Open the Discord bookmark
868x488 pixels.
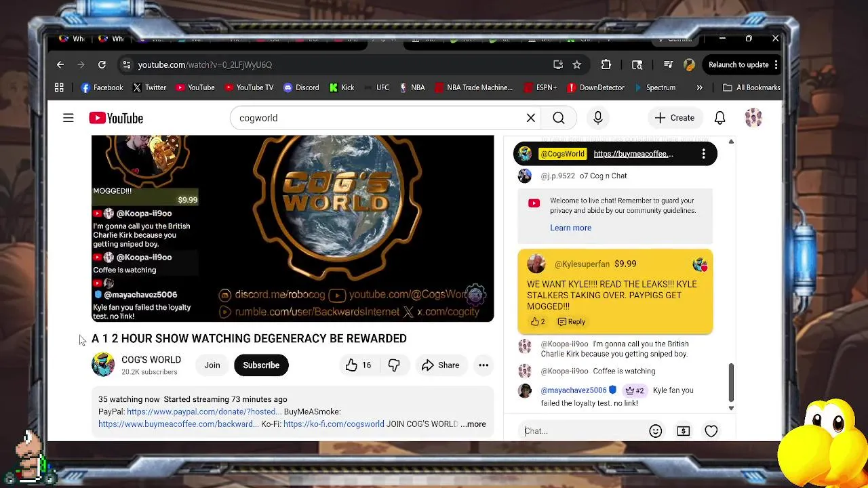click(300, 87)
